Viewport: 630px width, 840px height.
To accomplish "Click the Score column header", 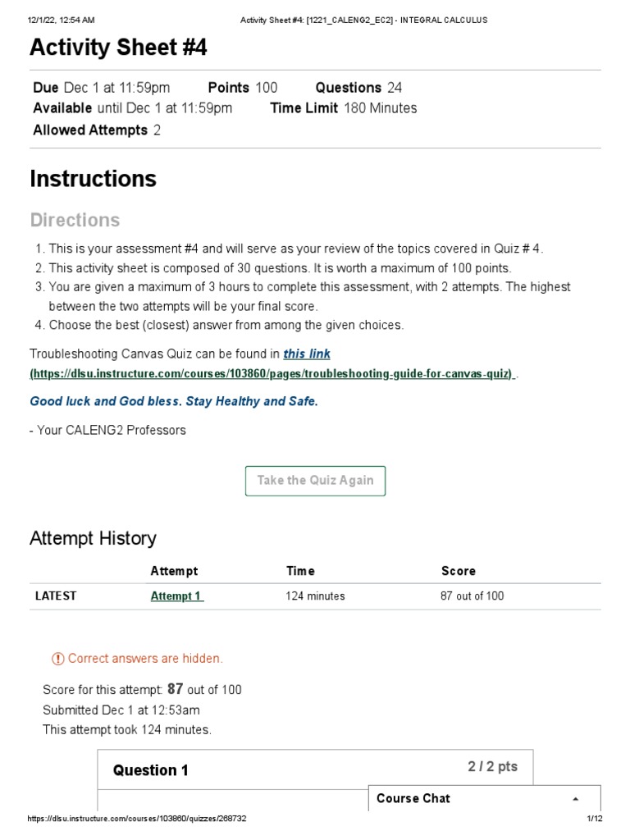I will point(458,571).
